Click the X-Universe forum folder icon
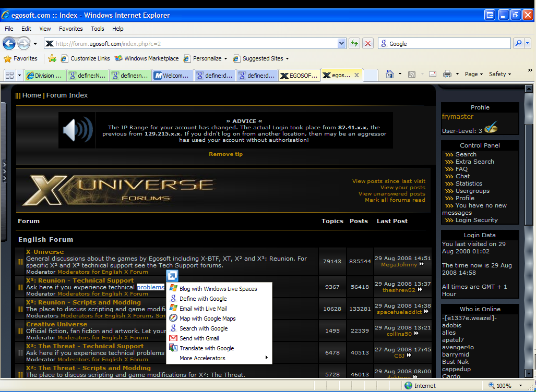536x392 pixels. coord(20,262)
